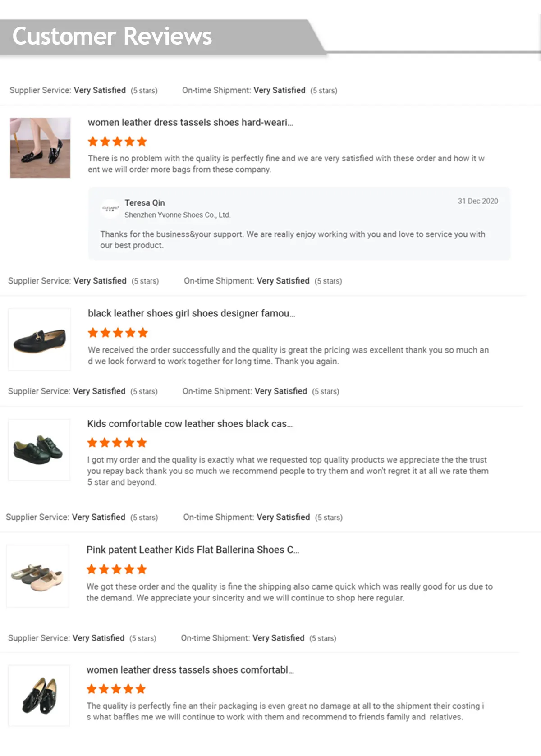The width and height of the screenshot is (541, 756).
Task: Click the Teresa Qin reviewer name
Action: click(145, 203)
